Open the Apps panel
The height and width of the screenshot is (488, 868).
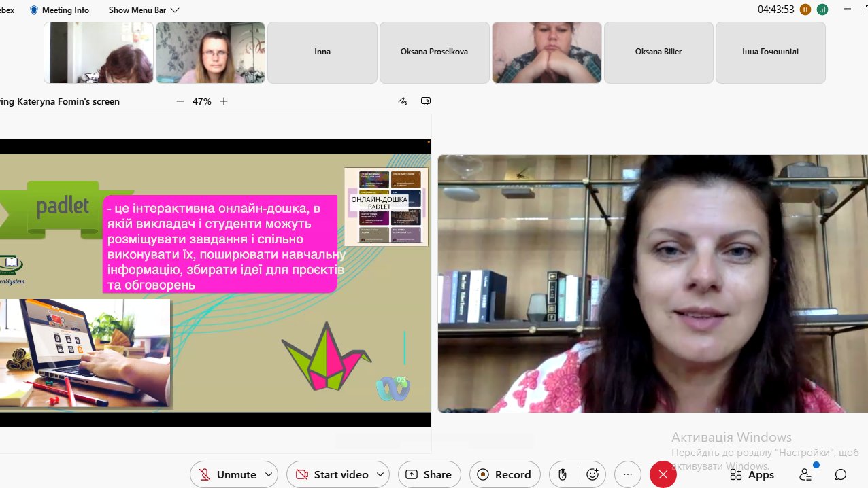tap(752, 474)
